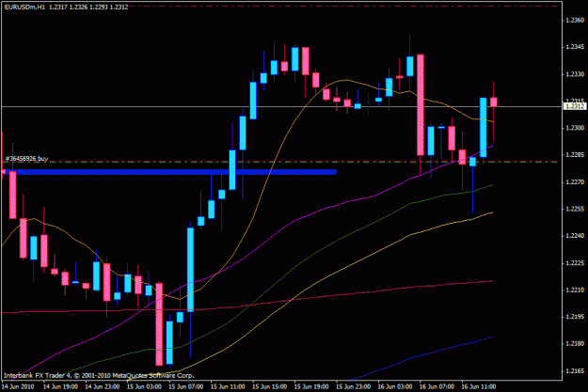The image size is (588, 392).
Task: Click the 1.2180 price axis label
Action: (x=575, y=344)
